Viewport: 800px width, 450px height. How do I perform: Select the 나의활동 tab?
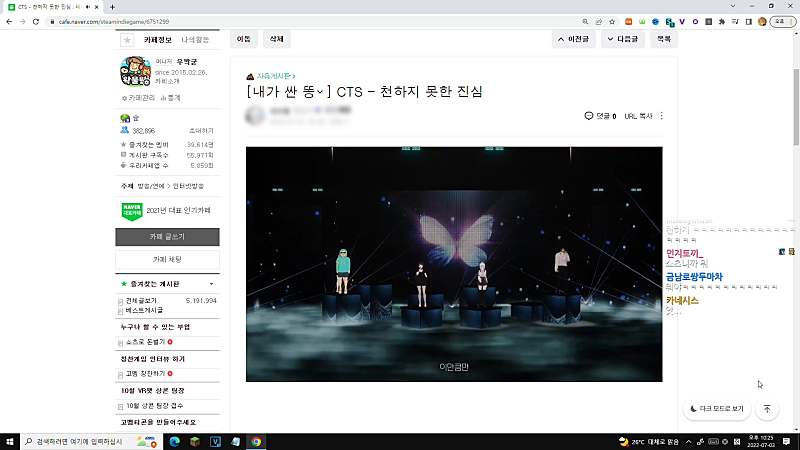coord(195,40)
